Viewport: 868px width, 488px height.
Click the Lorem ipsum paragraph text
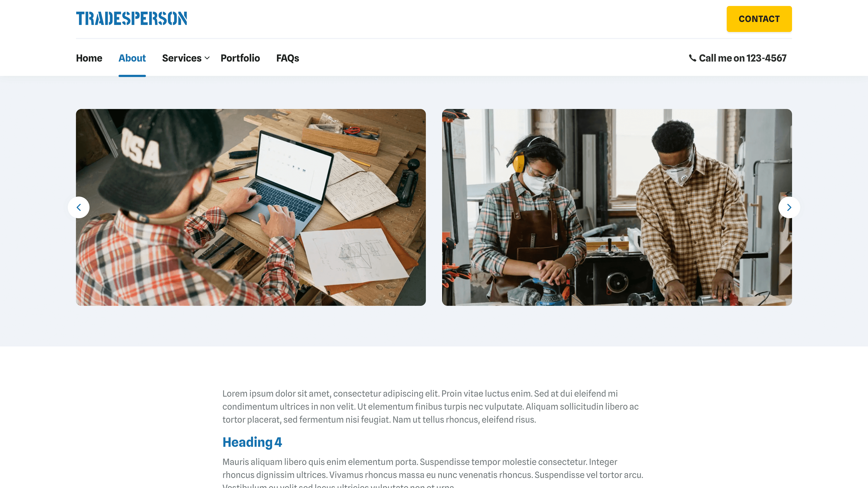(430, 406)
